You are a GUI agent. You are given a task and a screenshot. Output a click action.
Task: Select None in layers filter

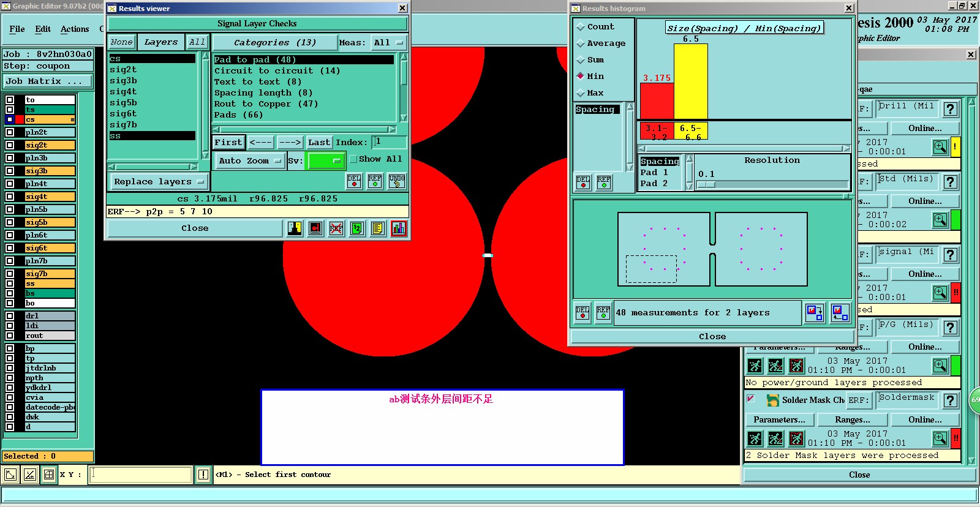(121, 42)
